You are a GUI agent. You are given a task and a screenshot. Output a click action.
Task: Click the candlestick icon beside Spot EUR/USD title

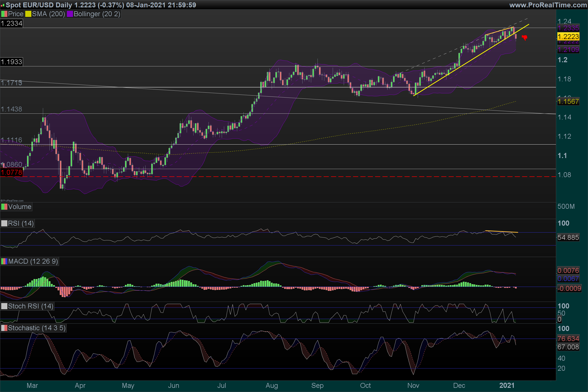2,5
